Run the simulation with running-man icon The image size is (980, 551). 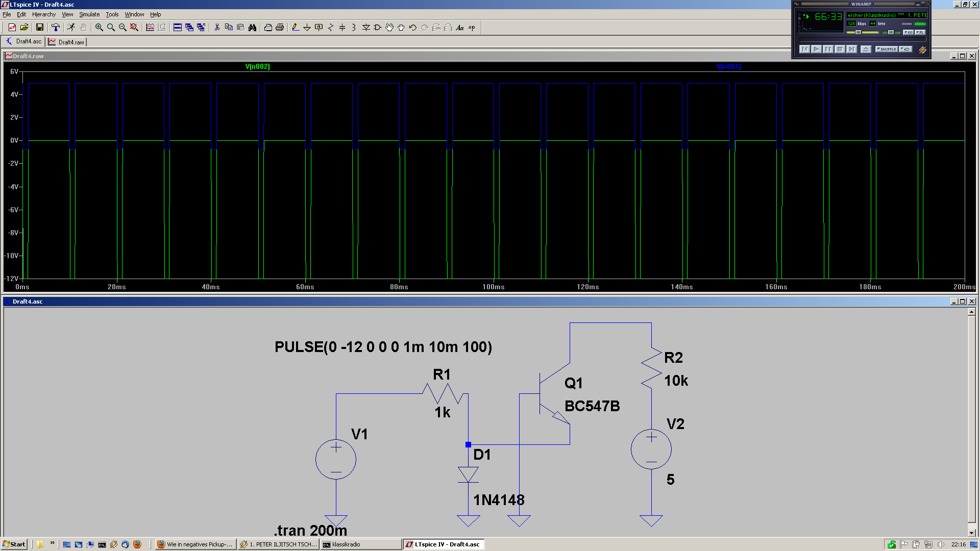click(x=71, y=28)
